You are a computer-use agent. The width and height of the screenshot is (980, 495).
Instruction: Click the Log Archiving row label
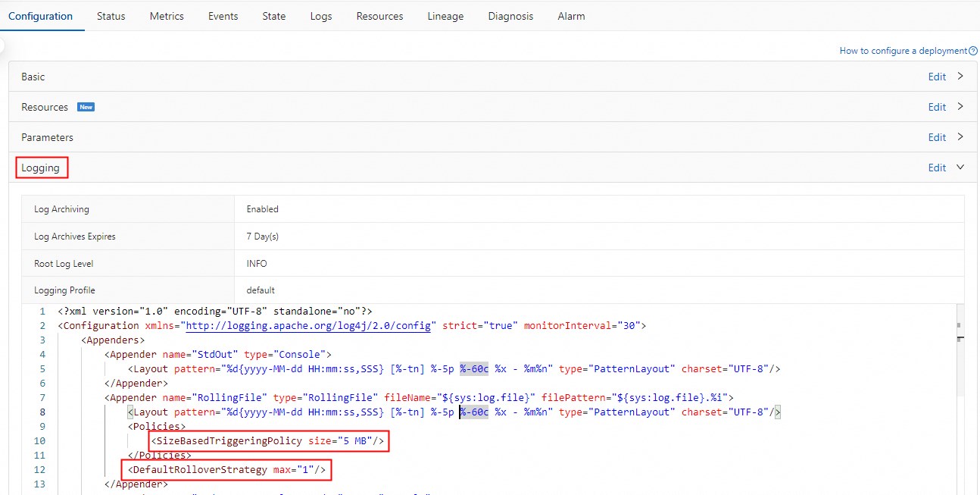tap(61, 209)
